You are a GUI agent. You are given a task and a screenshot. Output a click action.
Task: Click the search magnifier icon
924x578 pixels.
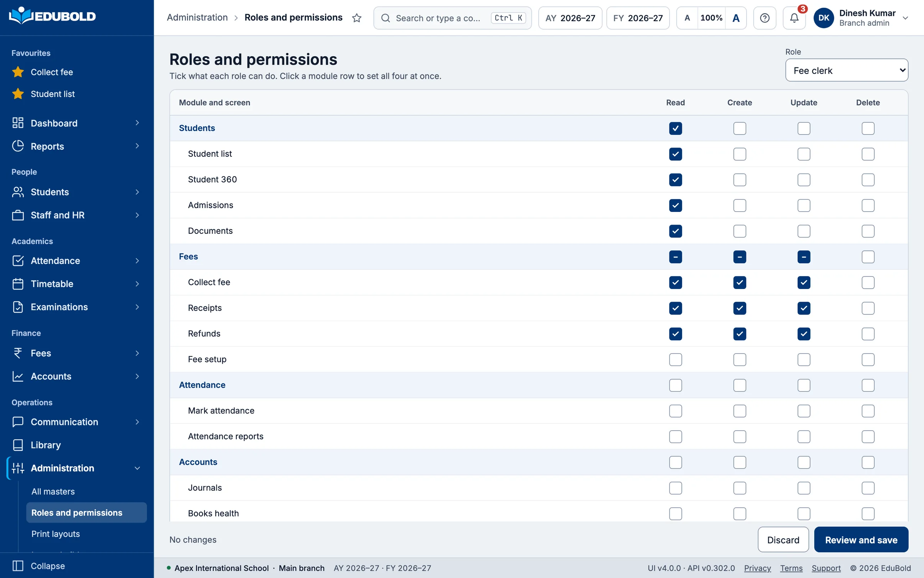pyautogui.click(x=385, y=18)
